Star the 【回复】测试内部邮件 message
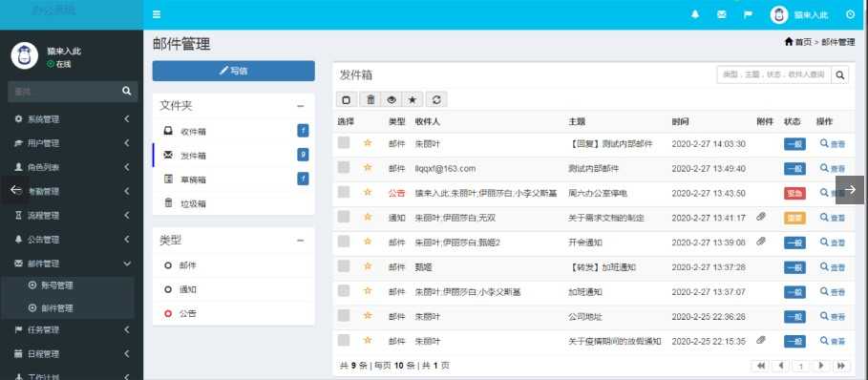 pyautogui.click(x=367, y=142)
